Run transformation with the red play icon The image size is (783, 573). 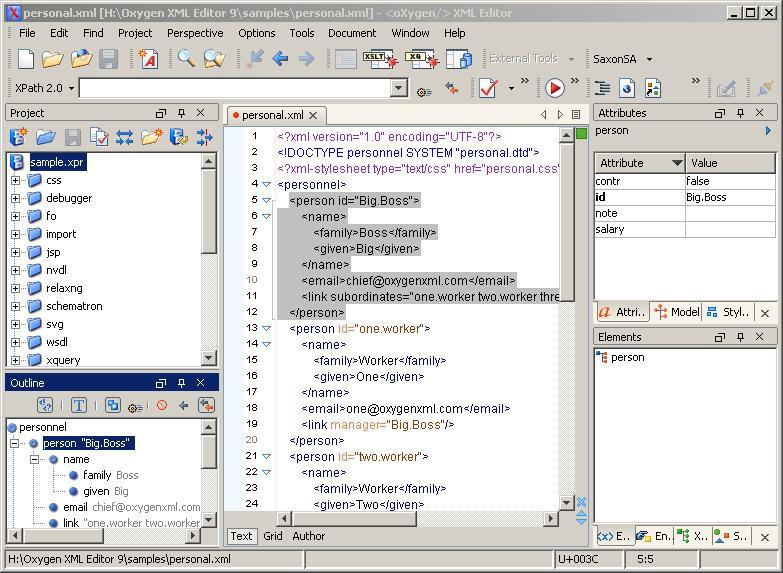[x=554, y=88]
